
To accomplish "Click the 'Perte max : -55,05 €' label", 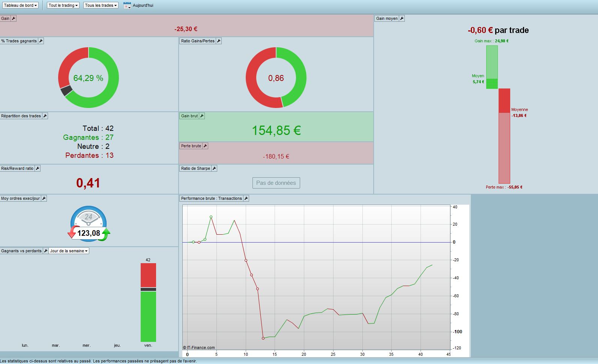I will (x=504, y=187).
